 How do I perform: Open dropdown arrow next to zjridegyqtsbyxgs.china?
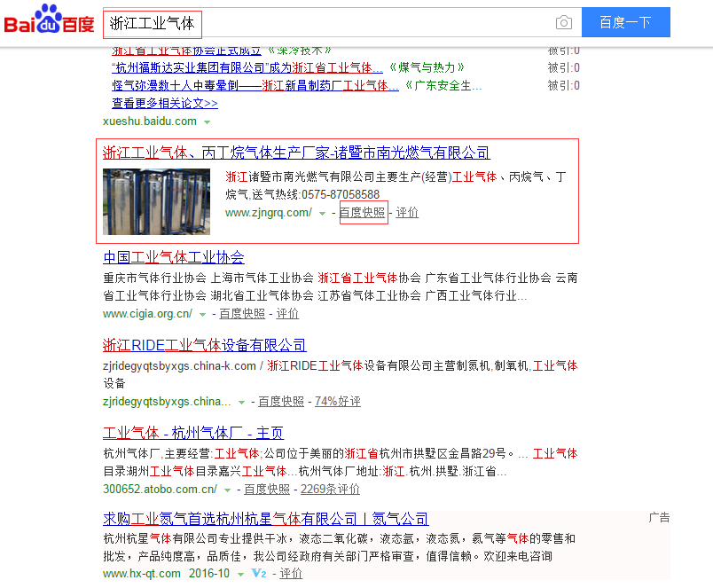(x=241, y=402)
